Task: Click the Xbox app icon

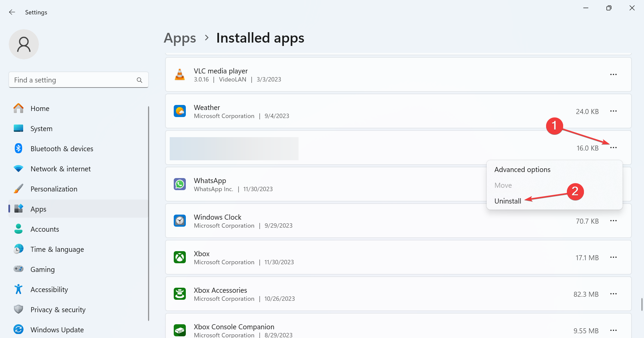Action: (x=180, y=257)
